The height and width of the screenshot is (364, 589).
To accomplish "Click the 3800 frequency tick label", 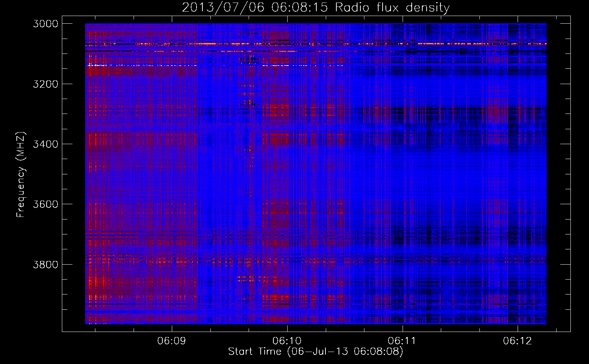I will pos(46,264).
